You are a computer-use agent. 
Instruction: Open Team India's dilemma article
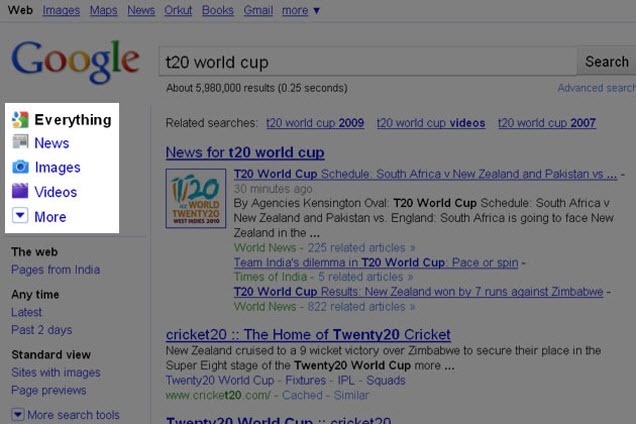click(376, 263)
